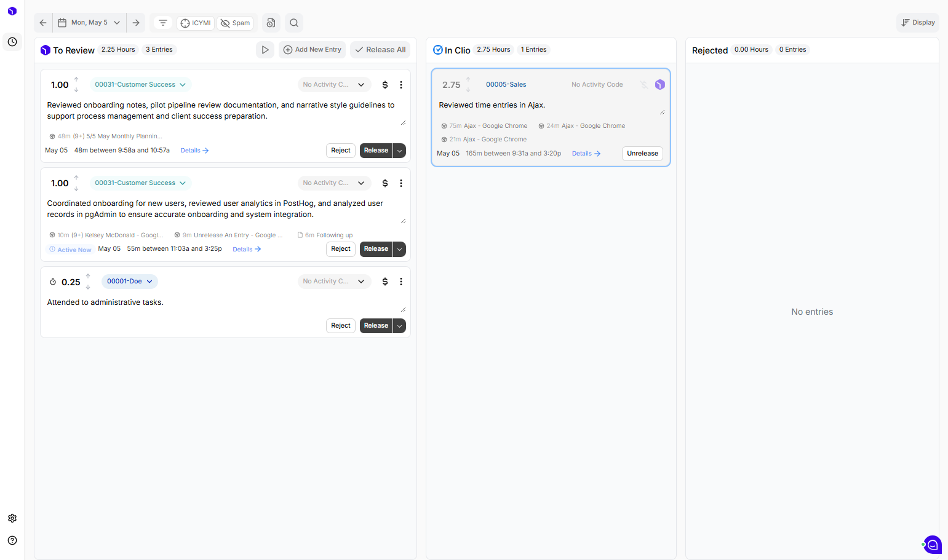Open the Display options menu
The image size is (948, 560).
(918, 23)
